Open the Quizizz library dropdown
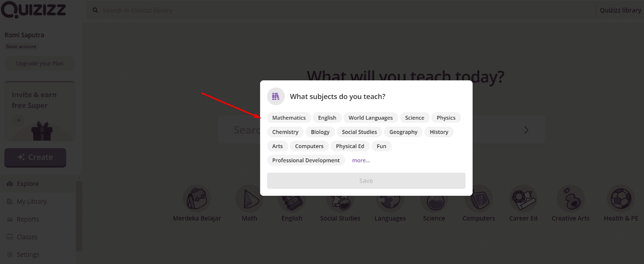Screen dimensions: 644x264 tap(620, 10)
